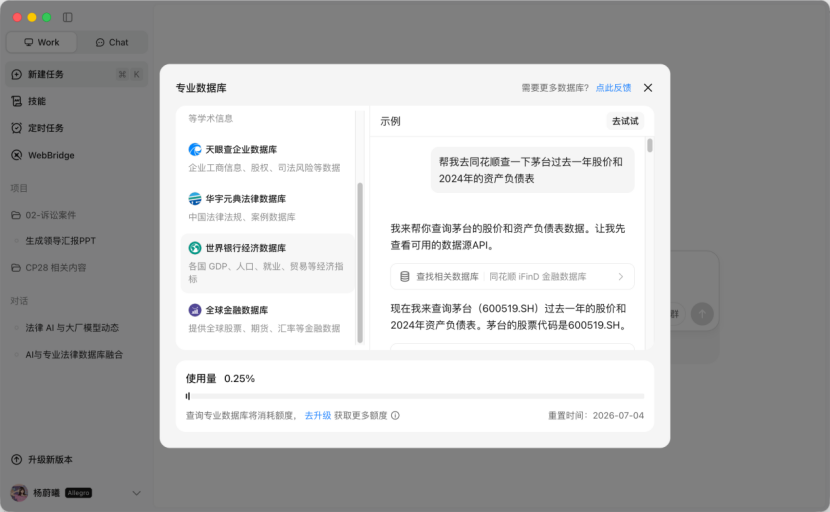
Task: Click 中国法律法规、案例数据库 description
Action: tap(242, 217)
